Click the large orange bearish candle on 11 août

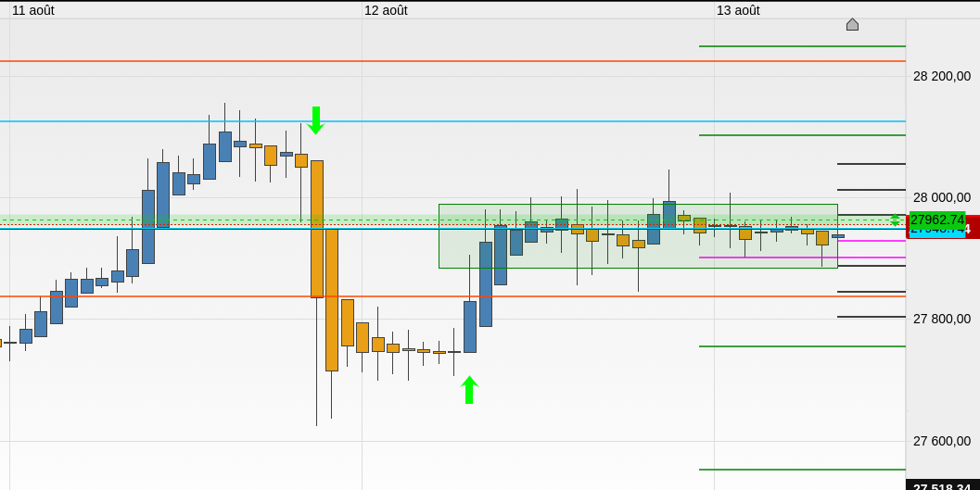coord(317,229)
